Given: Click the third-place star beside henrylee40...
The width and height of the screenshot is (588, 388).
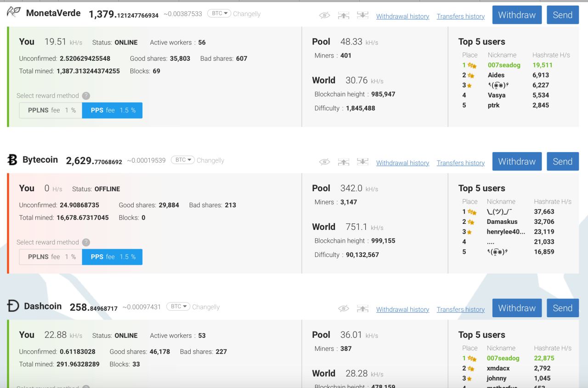Looking at the screenshot, I should (x=469, y=232).
